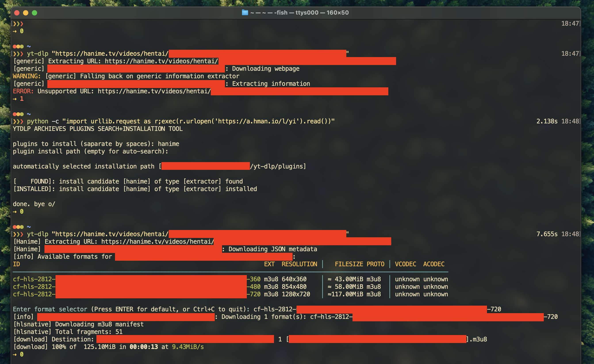
Task: Click the orange ERROR: label
Action: point(23,91)
